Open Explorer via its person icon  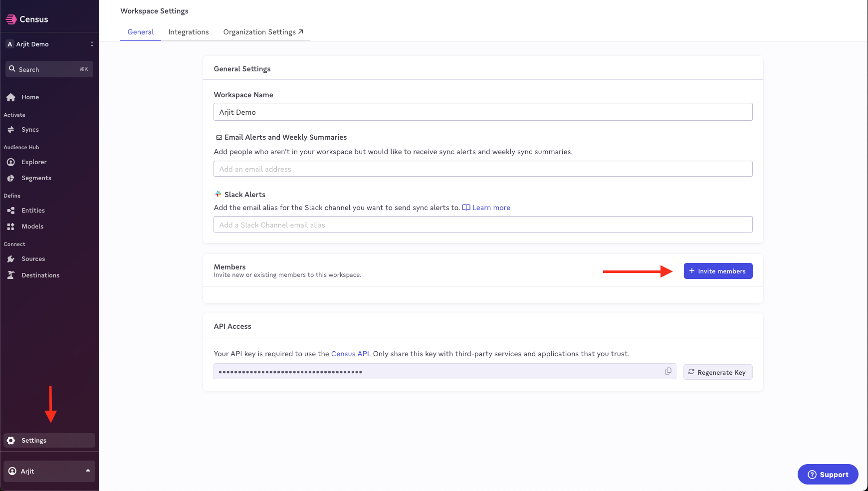[11, 162]
